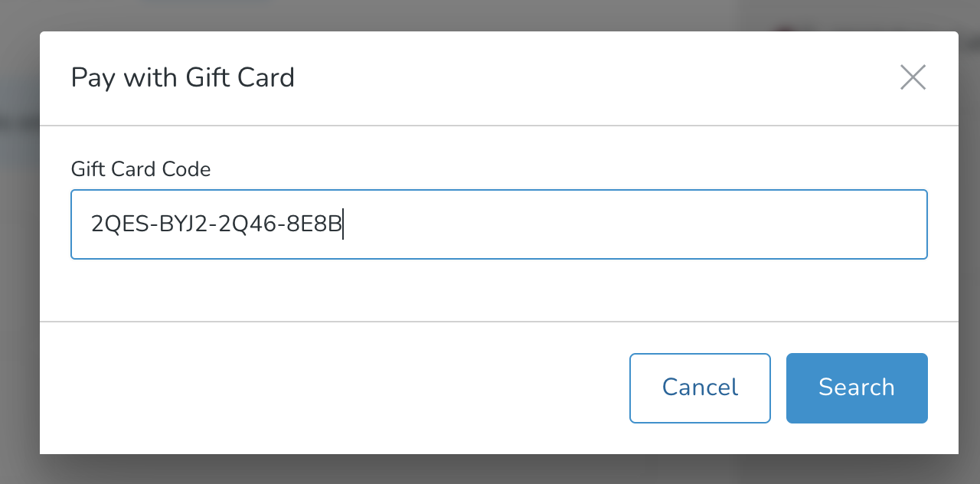980x484 pixels.
Task: Submit the gift card code via Search
Action: point(856,388)
